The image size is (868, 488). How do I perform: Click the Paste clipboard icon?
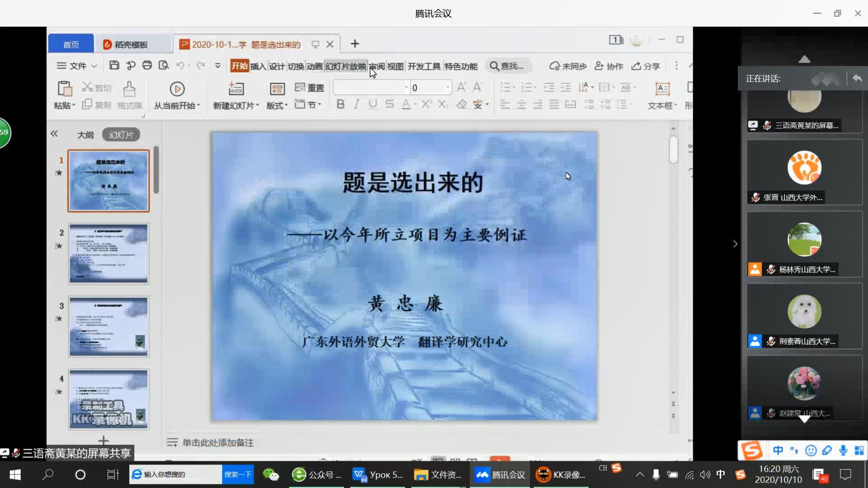click(x=65, y=89)
